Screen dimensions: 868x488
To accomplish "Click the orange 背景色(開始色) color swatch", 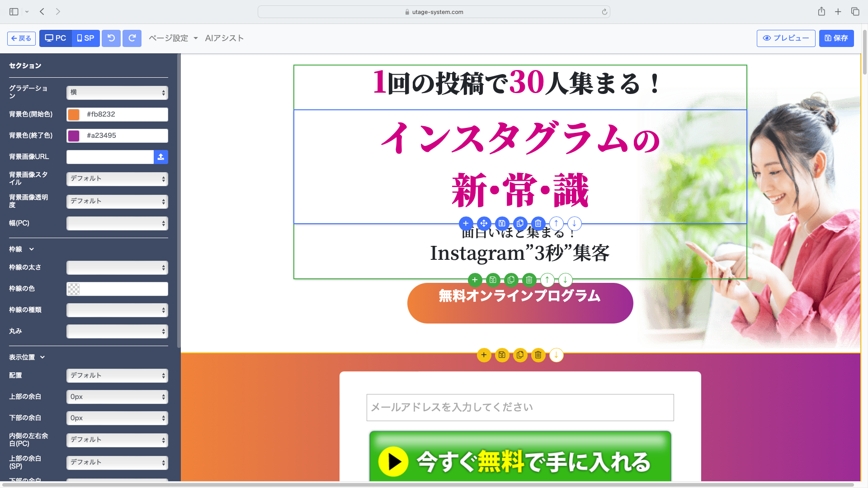I will tap(74, 114).
